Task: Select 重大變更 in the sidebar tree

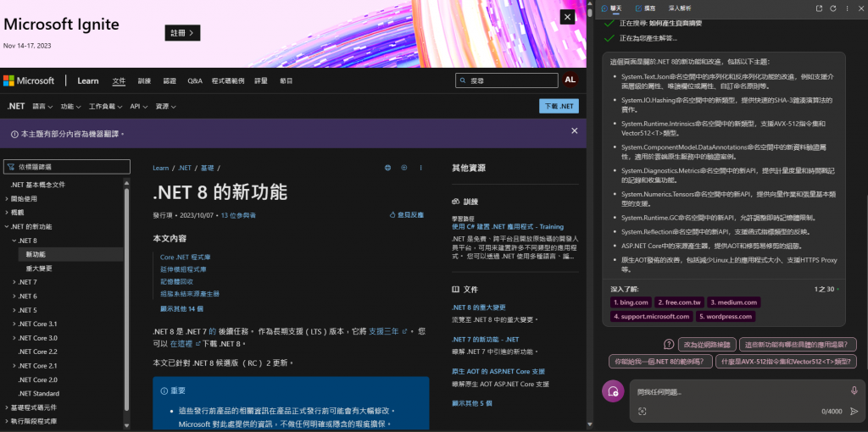Action: (39, 269)
